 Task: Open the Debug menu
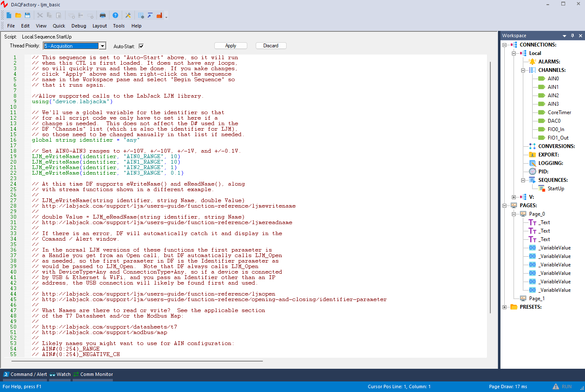79,26
